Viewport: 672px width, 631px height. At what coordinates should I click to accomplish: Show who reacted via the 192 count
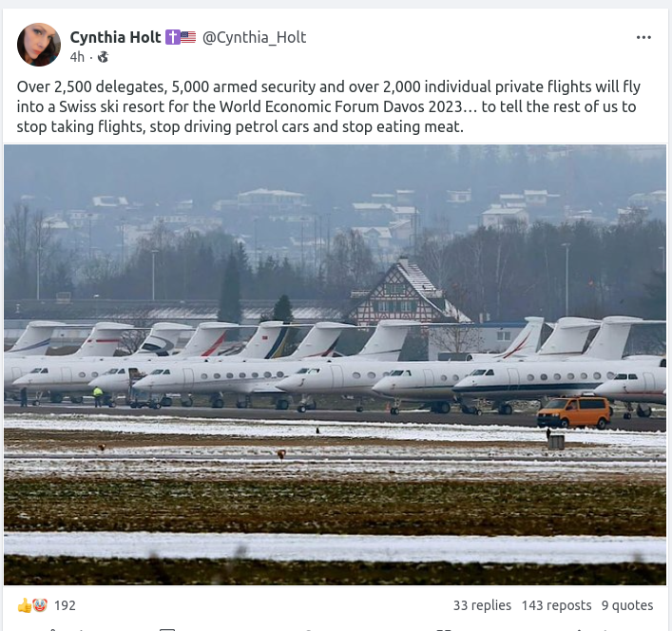pos(65,605)
